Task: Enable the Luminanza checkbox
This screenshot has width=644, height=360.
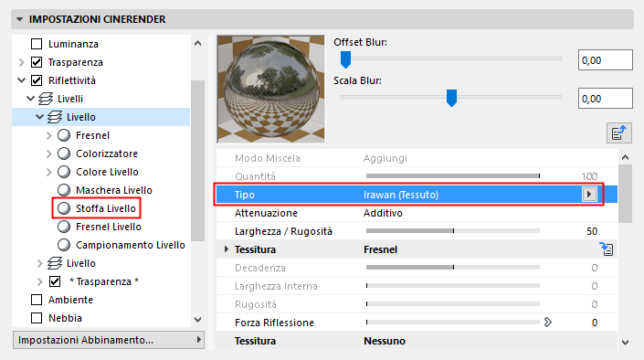Action: coord(37,44)
